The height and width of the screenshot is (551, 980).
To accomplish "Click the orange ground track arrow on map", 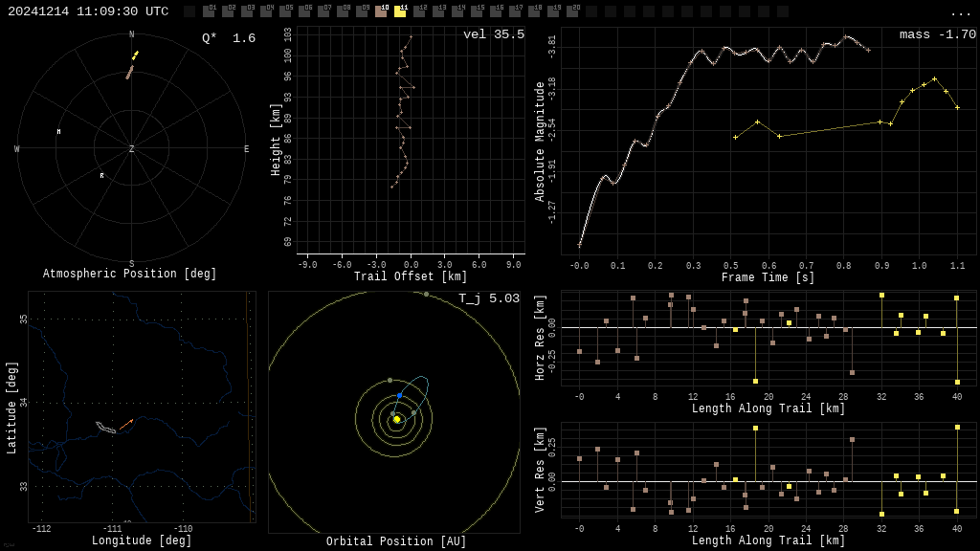I will [126, 424].
